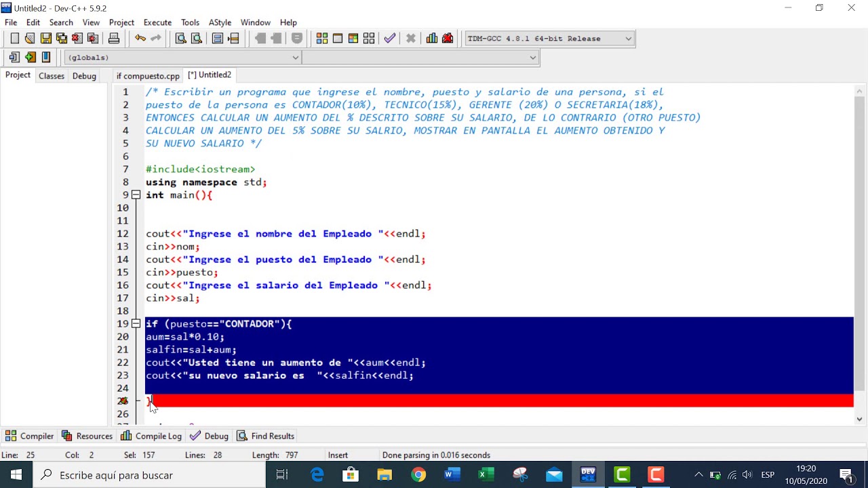Click the Delete profiling information icon
The height and width of the screenshot is (488, 868).
pos(448,39)
